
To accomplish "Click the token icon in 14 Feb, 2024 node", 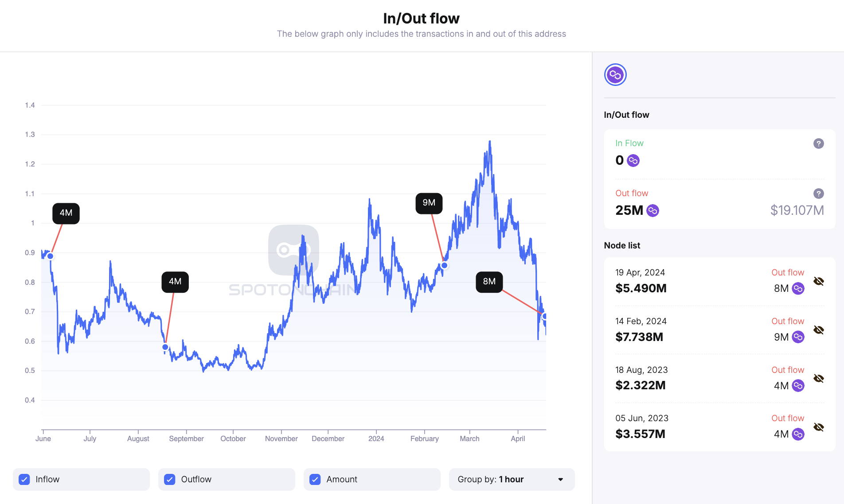I will (798, 337).
